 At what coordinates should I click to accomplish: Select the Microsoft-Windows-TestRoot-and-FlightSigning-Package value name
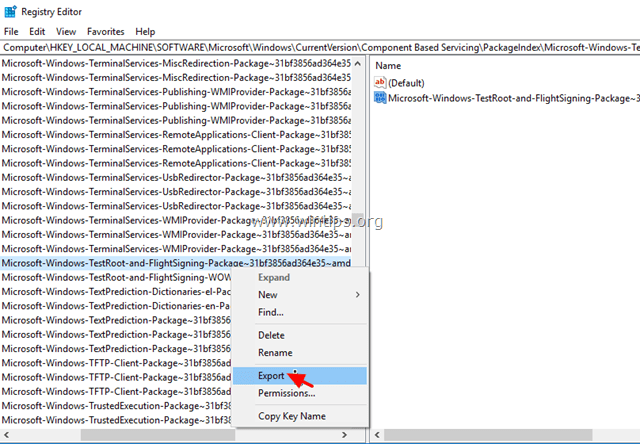click(513, 98)
